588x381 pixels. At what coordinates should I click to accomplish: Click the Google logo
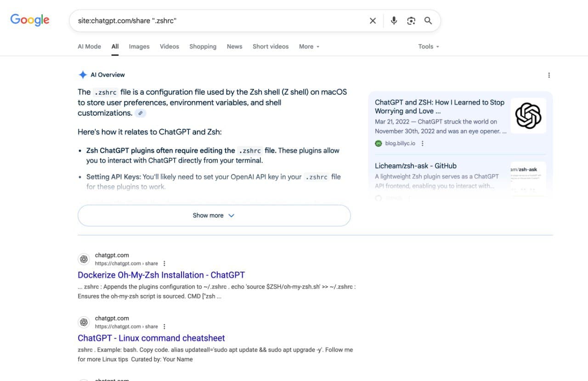click(x=30, y=20)
